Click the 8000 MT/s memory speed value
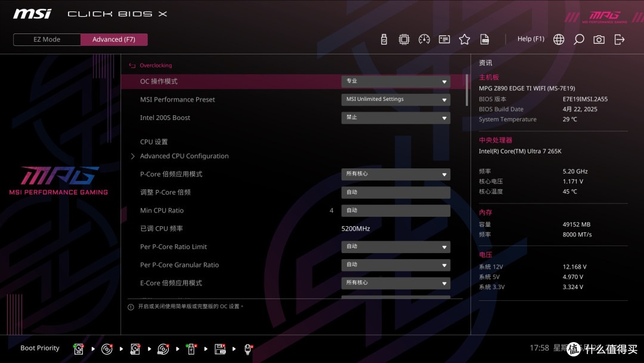The width and height of the screenshot is (644, 363). (577, 235)
